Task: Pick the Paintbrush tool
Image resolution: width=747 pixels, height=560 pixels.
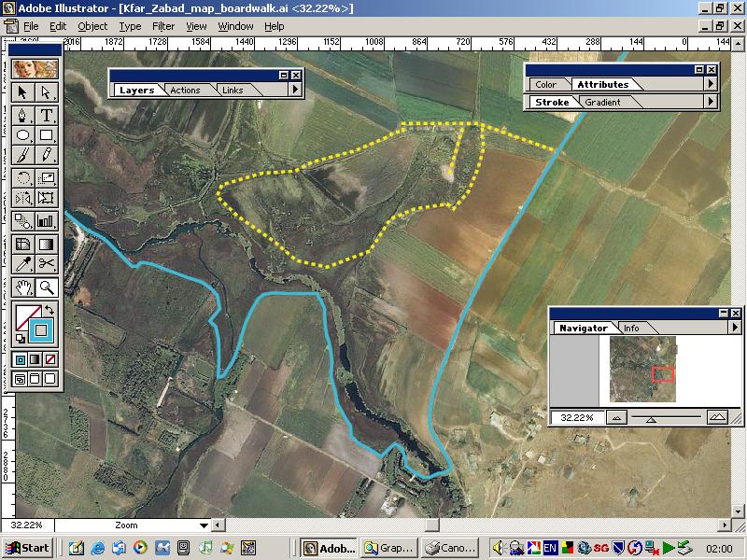Action: pos(23,156)
